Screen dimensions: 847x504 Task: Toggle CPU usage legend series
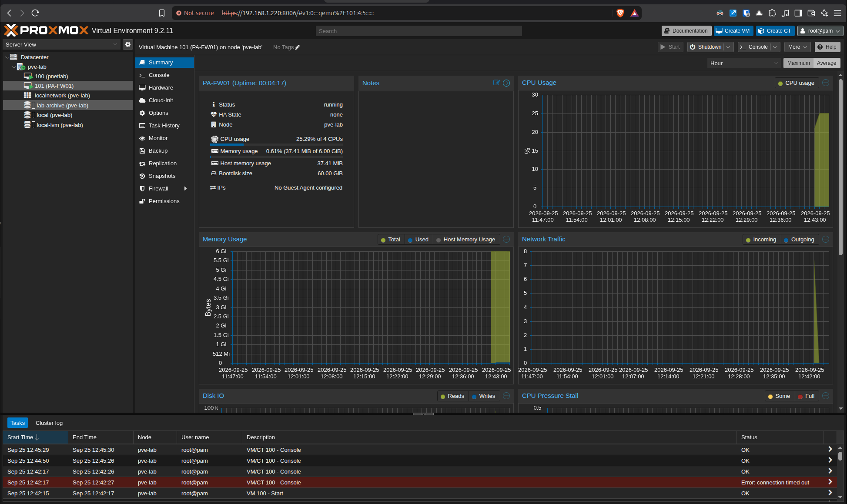tap(797, 83)
